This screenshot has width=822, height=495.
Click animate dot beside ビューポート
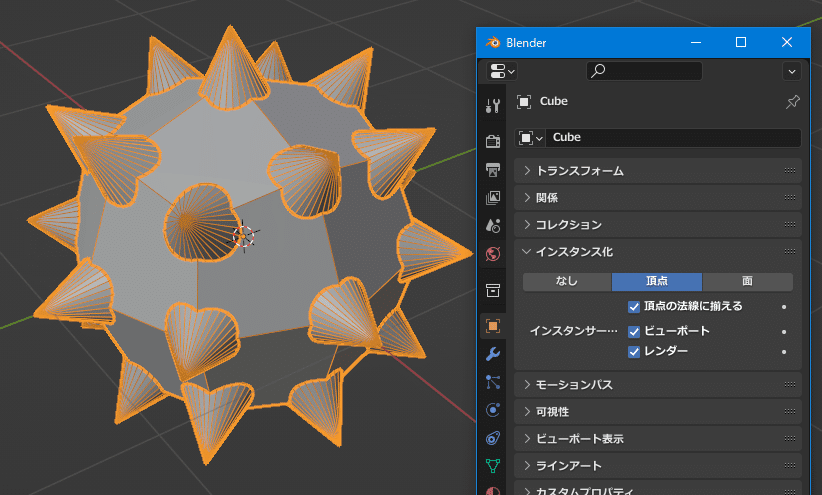coord(784,331)
